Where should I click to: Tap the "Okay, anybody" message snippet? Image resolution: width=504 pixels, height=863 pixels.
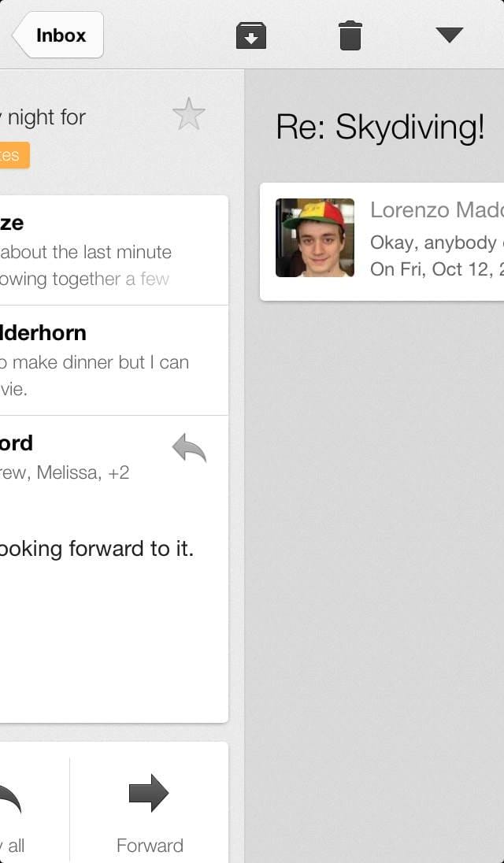pyautogui.click(x=433, y=242)
